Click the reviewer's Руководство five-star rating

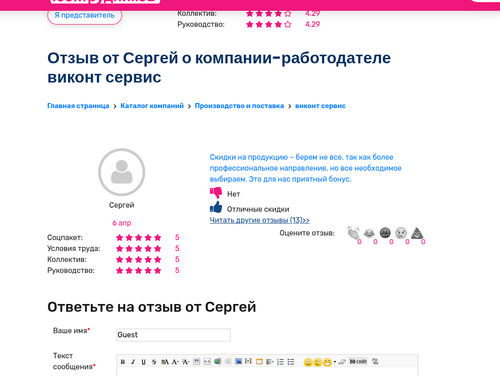tap(138, 271)
